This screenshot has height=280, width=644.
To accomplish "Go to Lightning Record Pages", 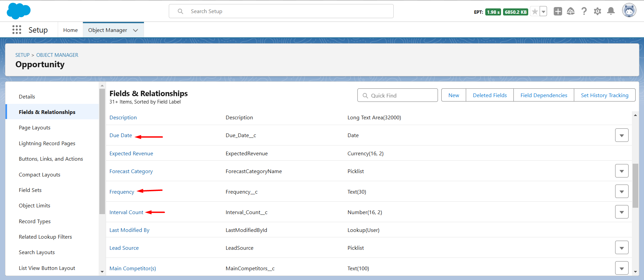I will coord(47,143).
